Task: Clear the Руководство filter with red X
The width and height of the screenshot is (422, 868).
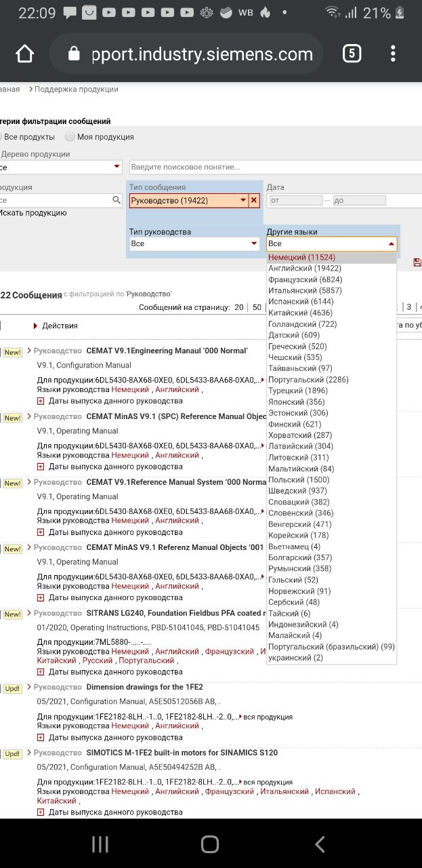Action: point(254,200)
